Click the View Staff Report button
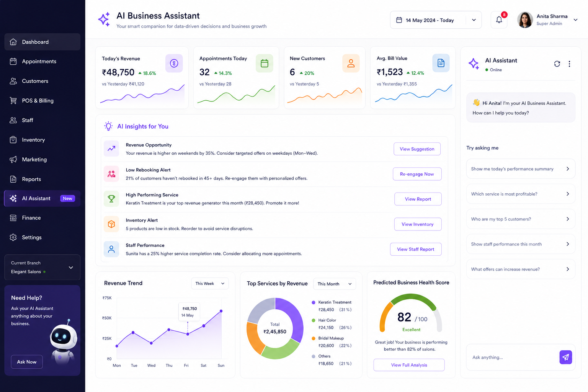The image size is (588, 392). (x=416, y=249)
